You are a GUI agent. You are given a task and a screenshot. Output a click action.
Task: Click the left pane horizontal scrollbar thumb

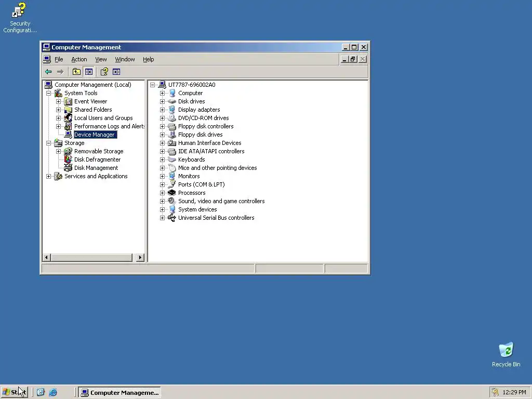[x=91, y=258]
